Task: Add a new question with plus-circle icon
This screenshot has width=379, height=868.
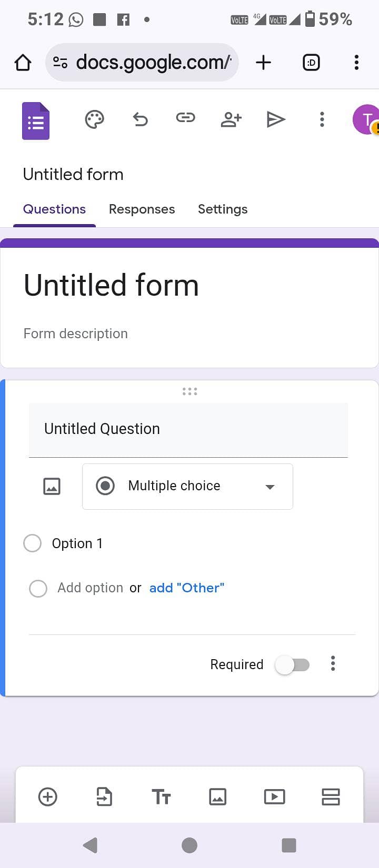Action: pyautogui.click(x=48, y=796)
